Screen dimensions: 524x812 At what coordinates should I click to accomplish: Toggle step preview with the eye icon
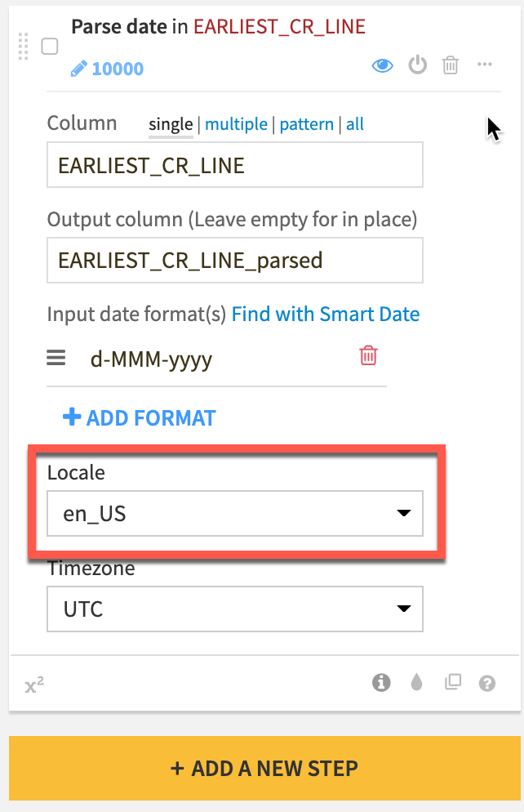[x=382, y=65]
